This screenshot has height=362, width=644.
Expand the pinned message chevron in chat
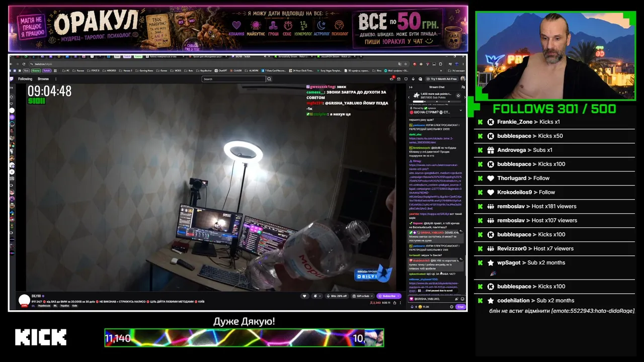[x=460, y=111]
